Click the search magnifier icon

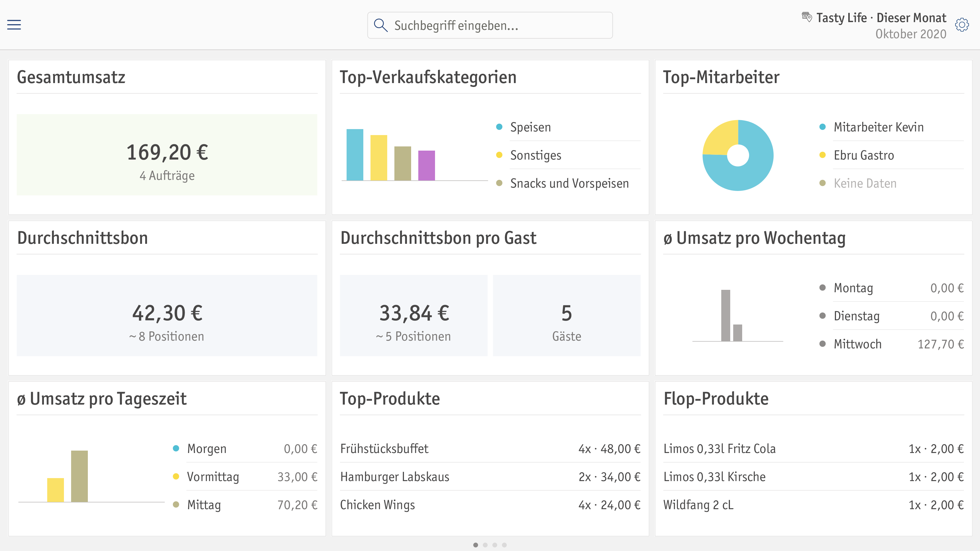pos(380,25)
